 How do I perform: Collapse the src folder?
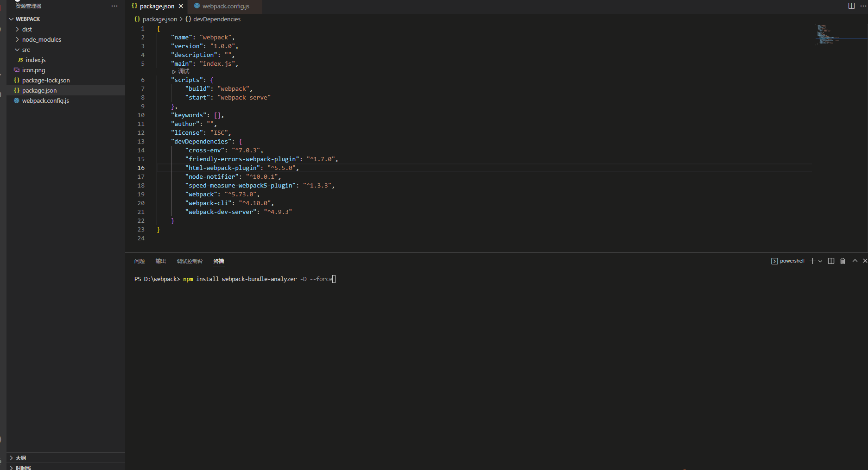[x=18, y=50]
